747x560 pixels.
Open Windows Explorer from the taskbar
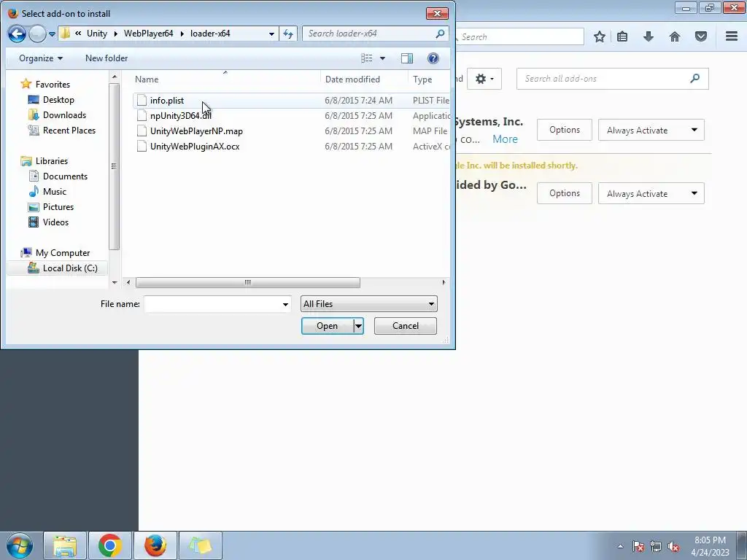[65, 545]
